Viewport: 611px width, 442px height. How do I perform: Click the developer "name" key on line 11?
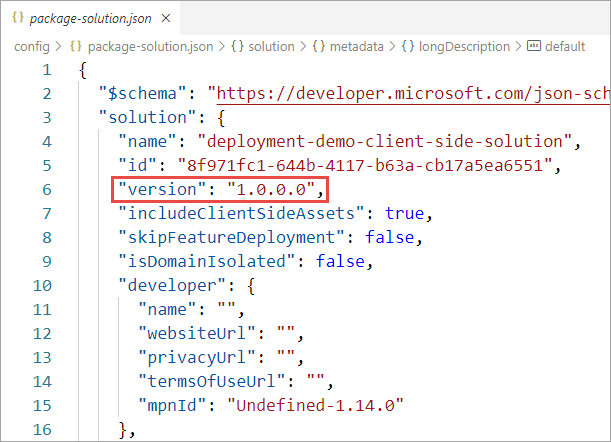tap(168, 309)
